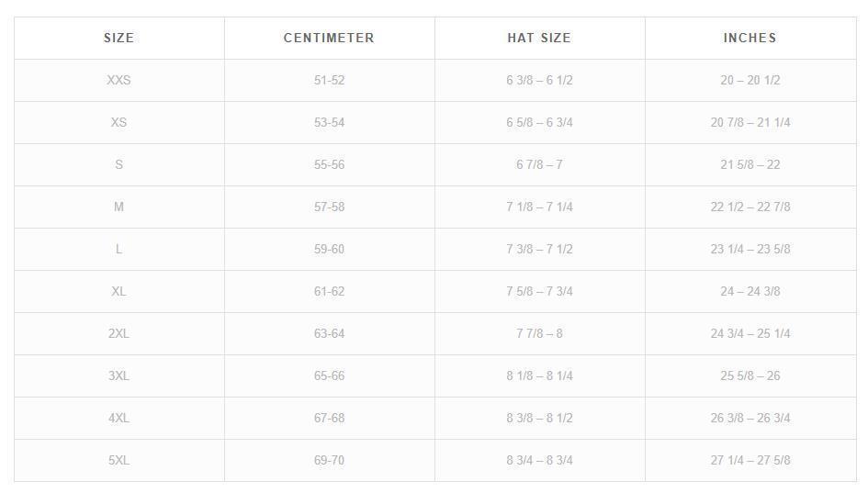
Task: Click the 55-56 centimeter cell
Action: [x=329, y=164]
